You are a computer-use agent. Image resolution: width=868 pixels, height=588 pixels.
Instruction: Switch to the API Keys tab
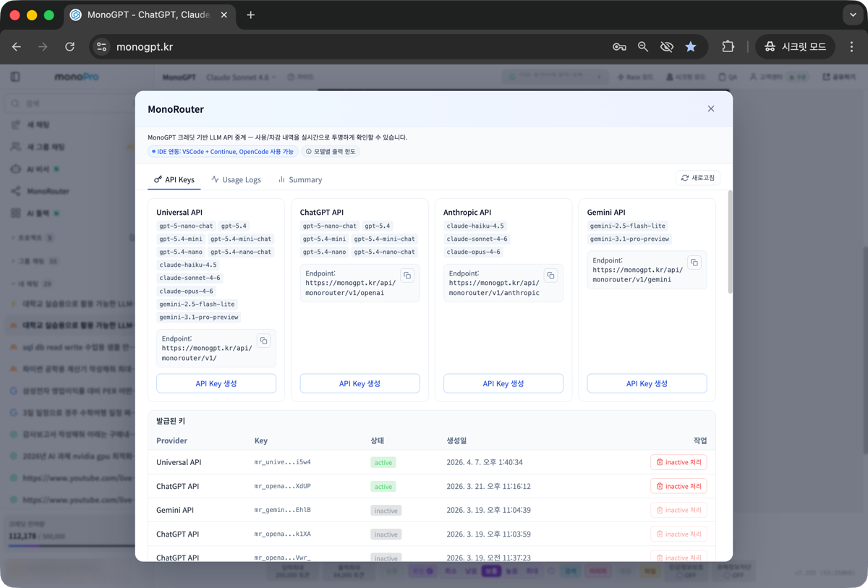(174, 179)
